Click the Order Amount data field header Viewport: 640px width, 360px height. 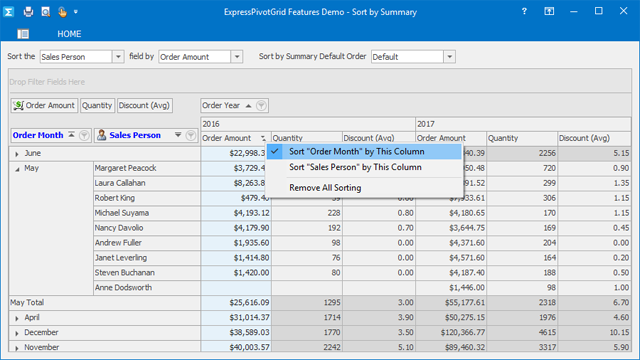pos(44,105)
